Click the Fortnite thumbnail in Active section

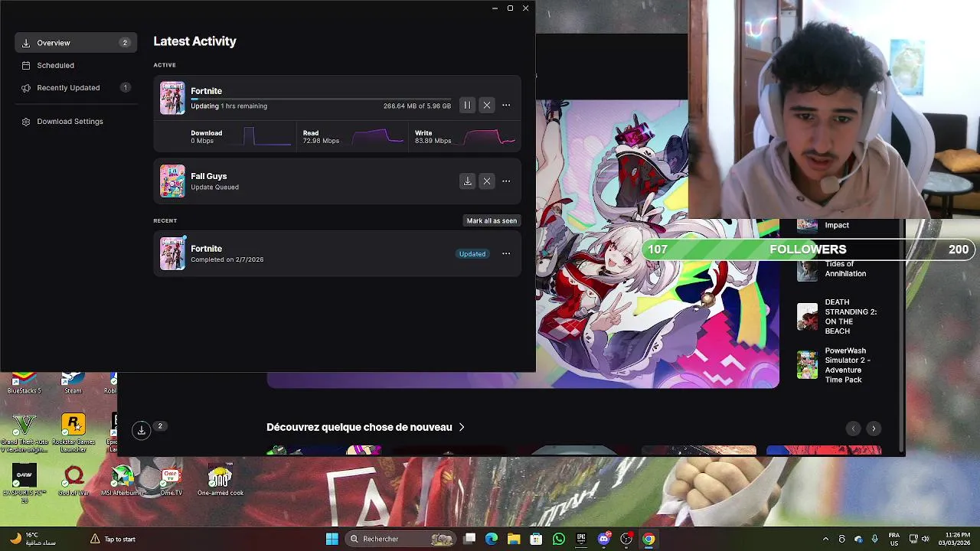click(172, 98)
